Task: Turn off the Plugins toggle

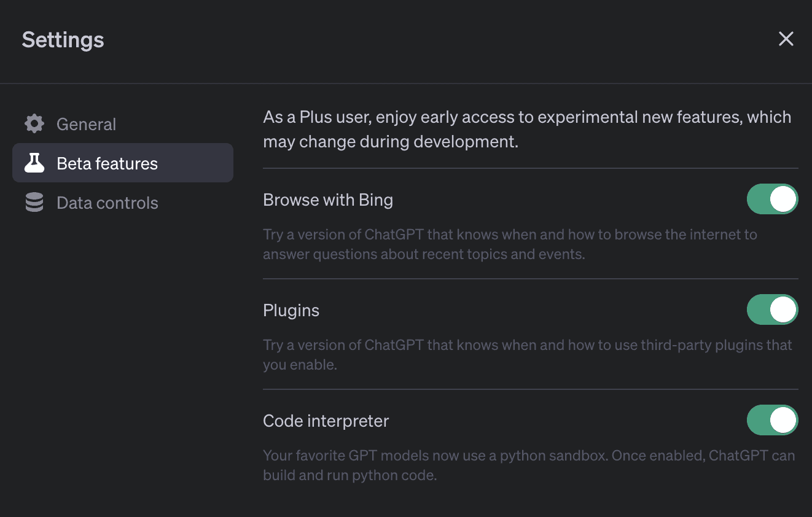Action: click(x=773, y=310)
